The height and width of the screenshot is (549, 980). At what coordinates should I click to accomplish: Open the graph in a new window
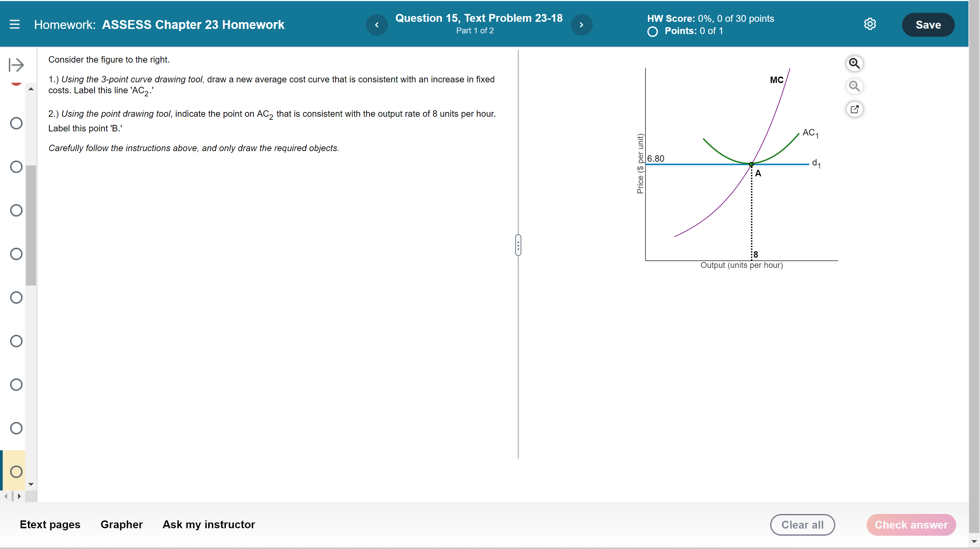coord(854,109)
